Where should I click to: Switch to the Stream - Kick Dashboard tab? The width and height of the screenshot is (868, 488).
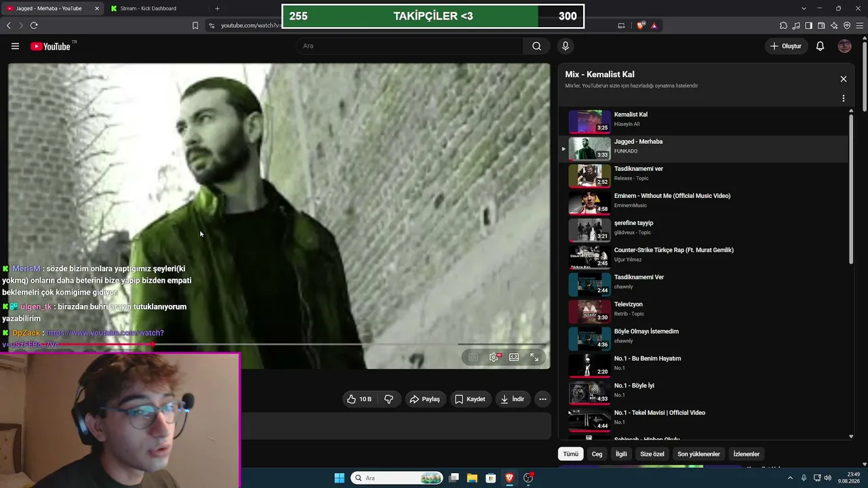(156, 8)
